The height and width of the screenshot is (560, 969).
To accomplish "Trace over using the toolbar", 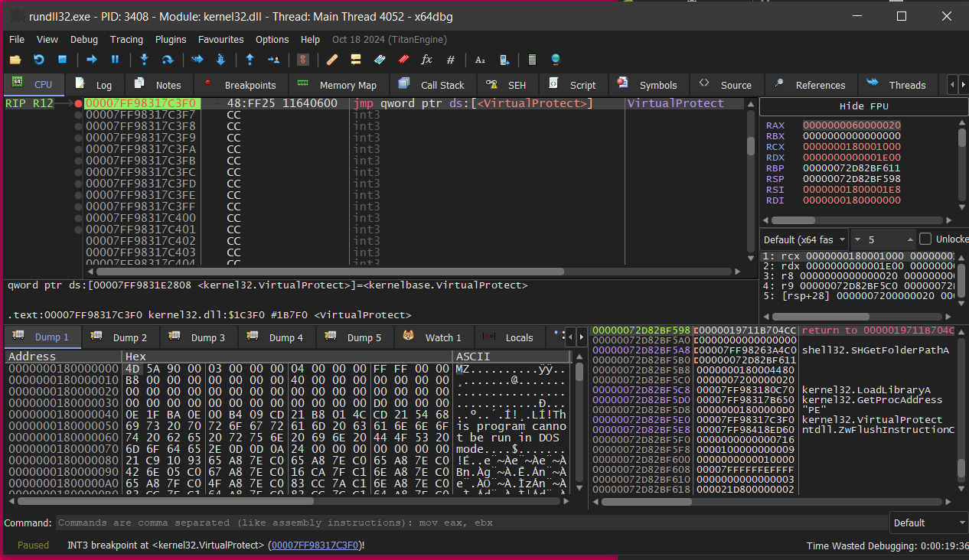I will (220, 60).
